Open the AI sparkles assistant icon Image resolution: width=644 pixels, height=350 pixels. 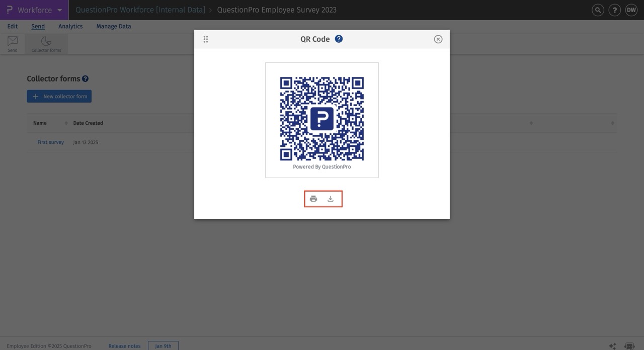pos(613,346)
